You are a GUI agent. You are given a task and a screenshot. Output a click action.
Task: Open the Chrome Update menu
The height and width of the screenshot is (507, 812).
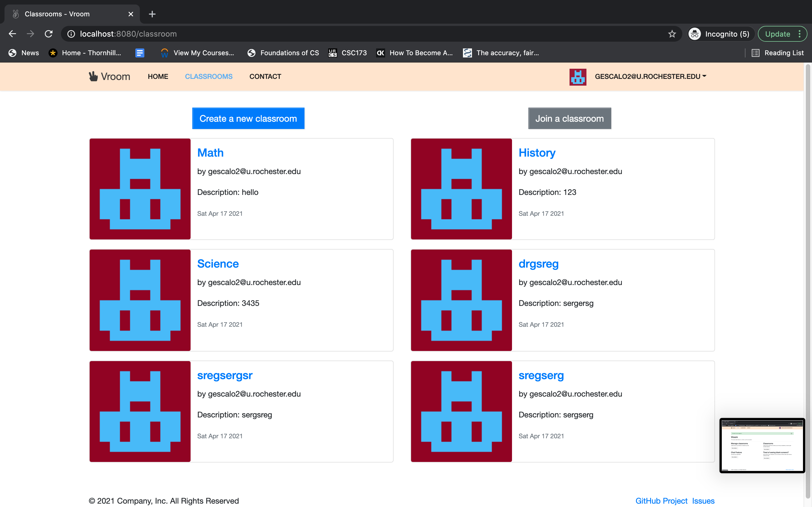[x=782, y=34]
